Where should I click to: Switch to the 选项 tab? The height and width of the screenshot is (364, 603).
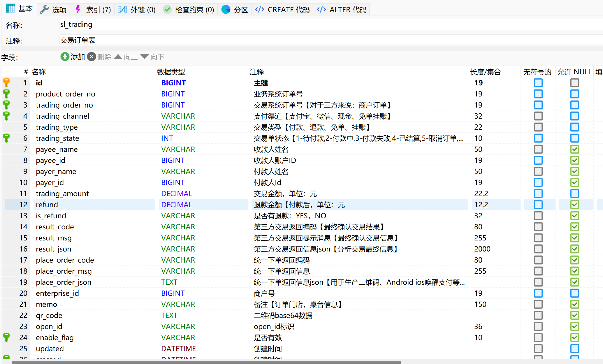click(53, 10)
